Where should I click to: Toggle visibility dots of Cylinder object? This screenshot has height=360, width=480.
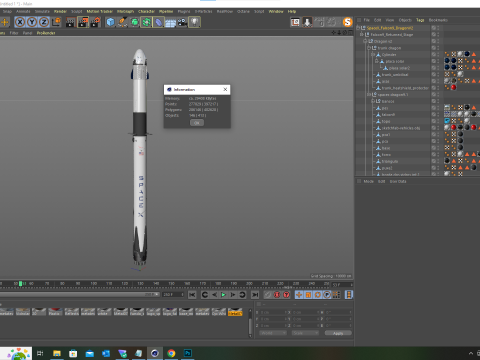tap(438, 54)
